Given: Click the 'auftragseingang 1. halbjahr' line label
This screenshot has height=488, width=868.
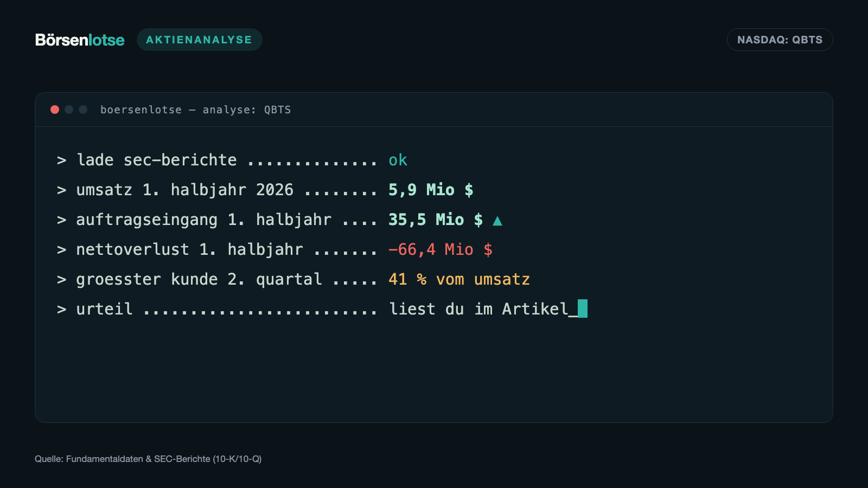Looking at the screenshot, I should 203,220.
